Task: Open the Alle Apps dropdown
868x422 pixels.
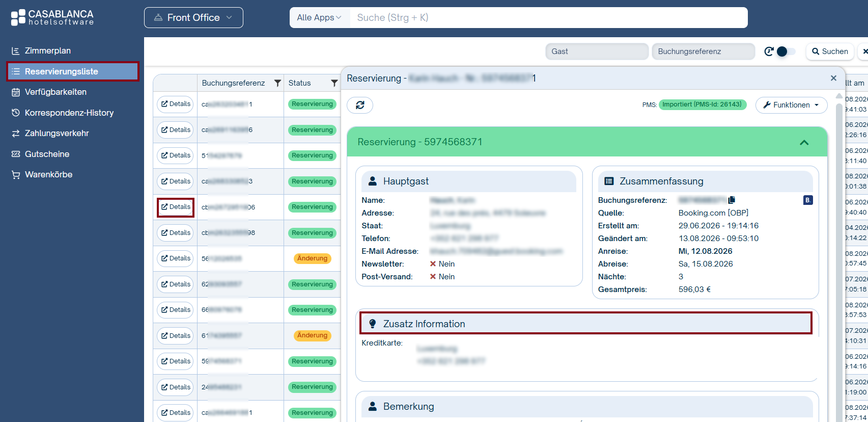Action: (320, 18)
